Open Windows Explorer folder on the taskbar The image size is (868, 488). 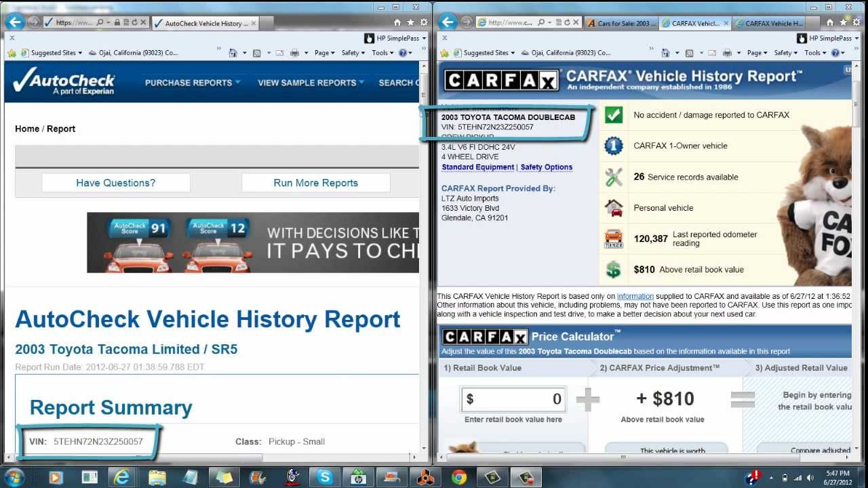[x=157, y=477]
